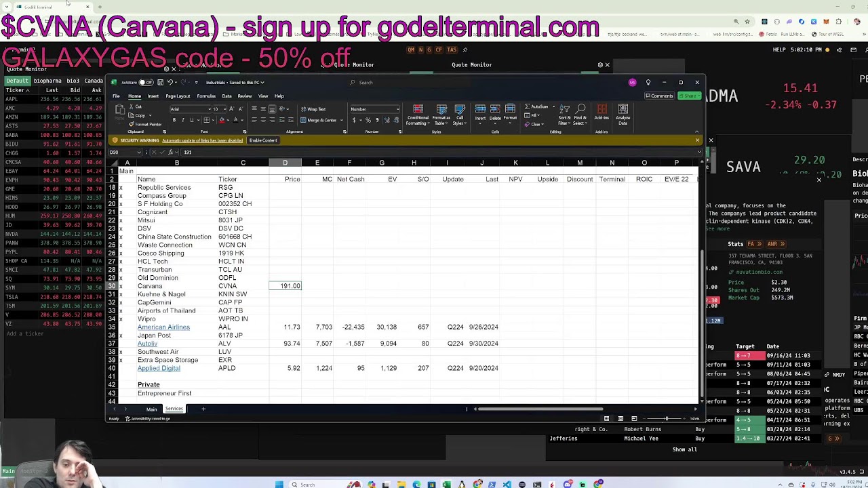Open Format as Table gallery
868x488 pixels.
pyautogui.click(x=441, y=115)
